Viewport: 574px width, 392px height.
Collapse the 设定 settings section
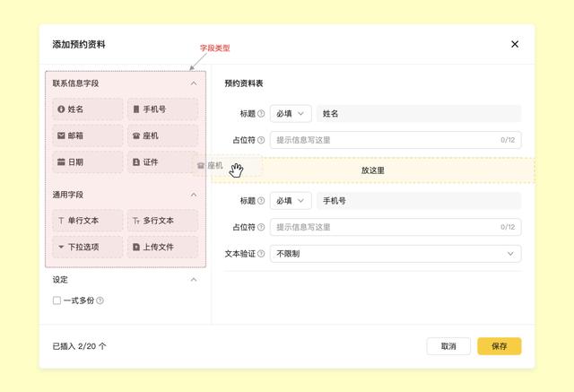tap(194, 280)
